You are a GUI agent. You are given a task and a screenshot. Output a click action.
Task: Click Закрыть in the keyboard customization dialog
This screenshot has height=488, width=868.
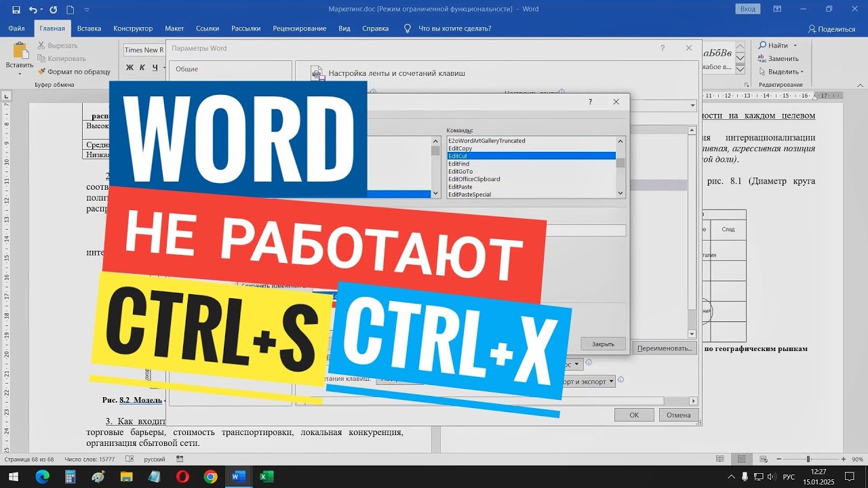tap(603, 344)
